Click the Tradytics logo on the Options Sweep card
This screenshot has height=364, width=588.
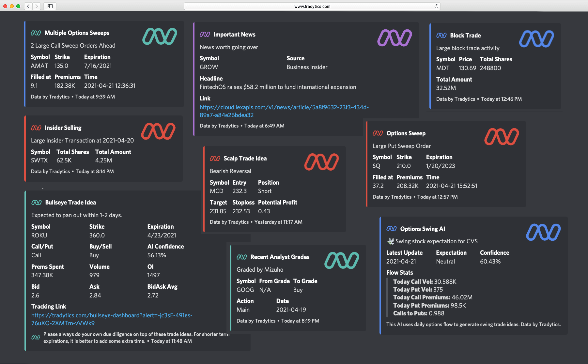point(502,136)
